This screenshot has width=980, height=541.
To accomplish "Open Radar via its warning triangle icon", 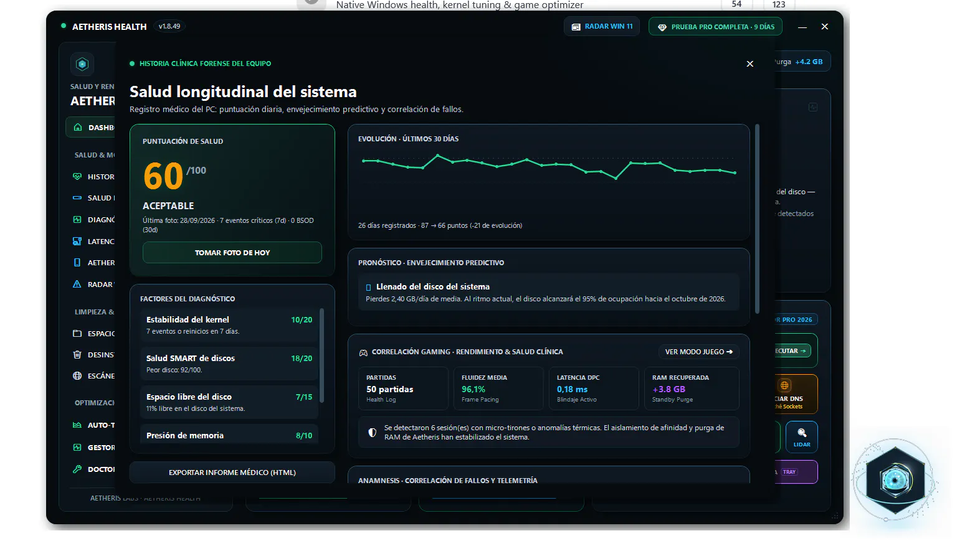I will (77, 285).
